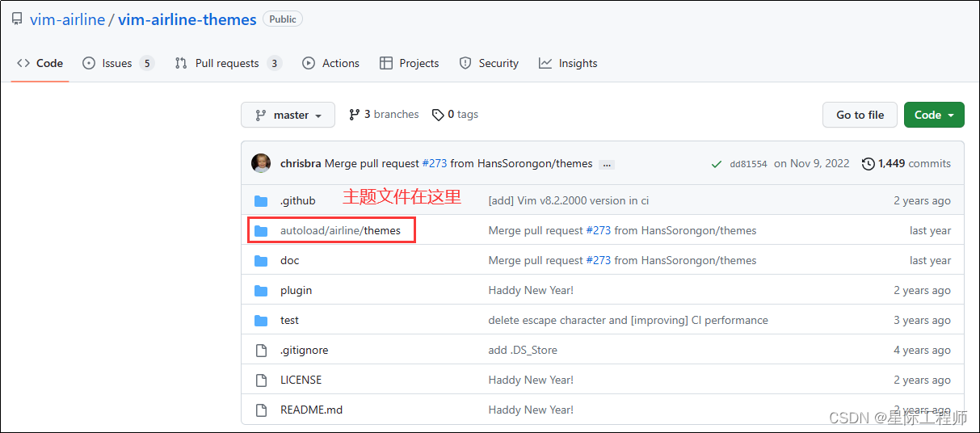Click '3 years ago' timestamp for test
The height and width of the screenshot is (433, 980).
[922, 320]
